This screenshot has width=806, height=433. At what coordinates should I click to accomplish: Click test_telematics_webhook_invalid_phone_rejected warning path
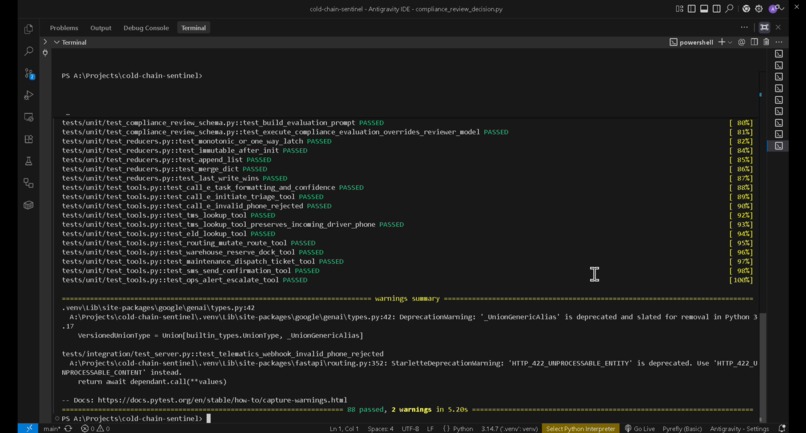click(x=223, y=353)
